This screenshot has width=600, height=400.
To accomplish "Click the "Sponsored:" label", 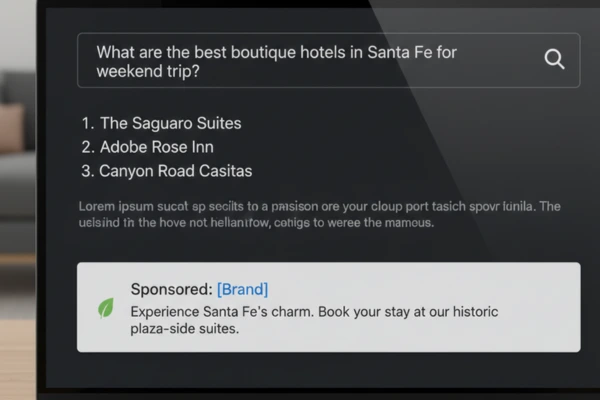I will (171, 289).
